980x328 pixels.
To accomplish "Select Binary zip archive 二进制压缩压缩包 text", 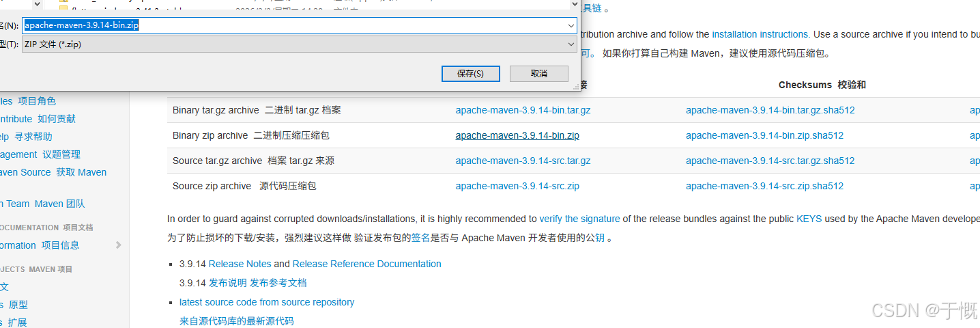I will tap(251, 135).
